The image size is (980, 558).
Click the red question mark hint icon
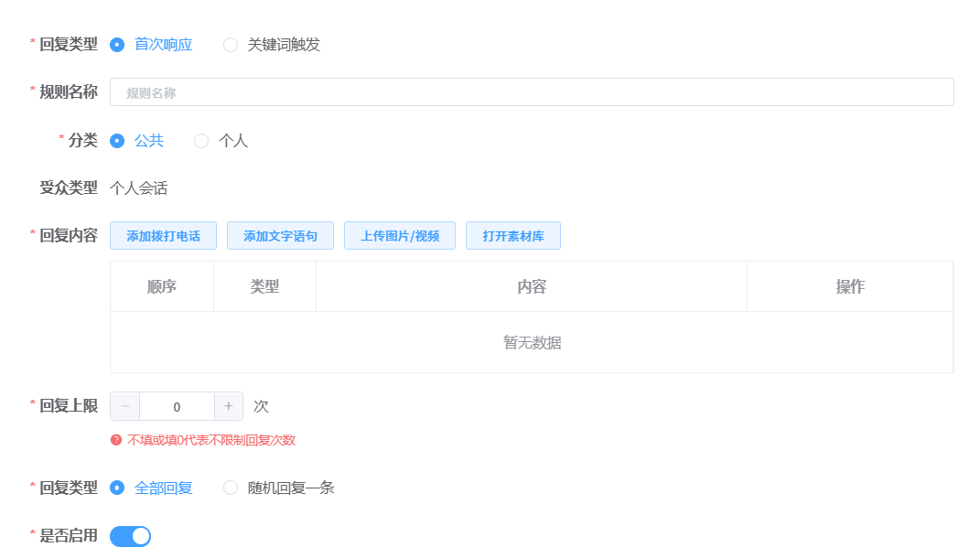pos(116,441)
